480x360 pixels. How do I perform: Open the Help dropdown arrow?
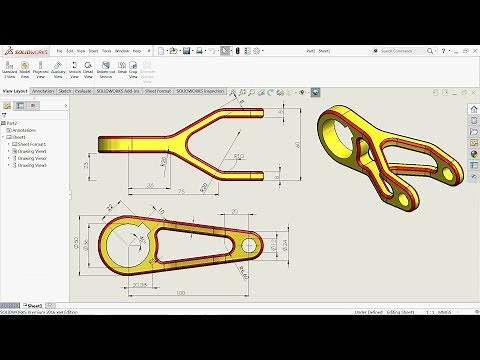[449, 51]
